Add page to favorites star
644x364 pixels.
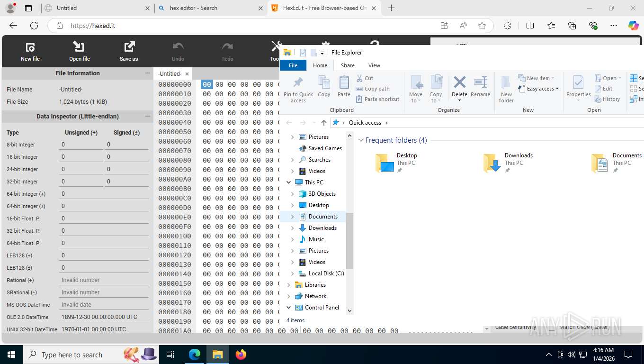482,26
